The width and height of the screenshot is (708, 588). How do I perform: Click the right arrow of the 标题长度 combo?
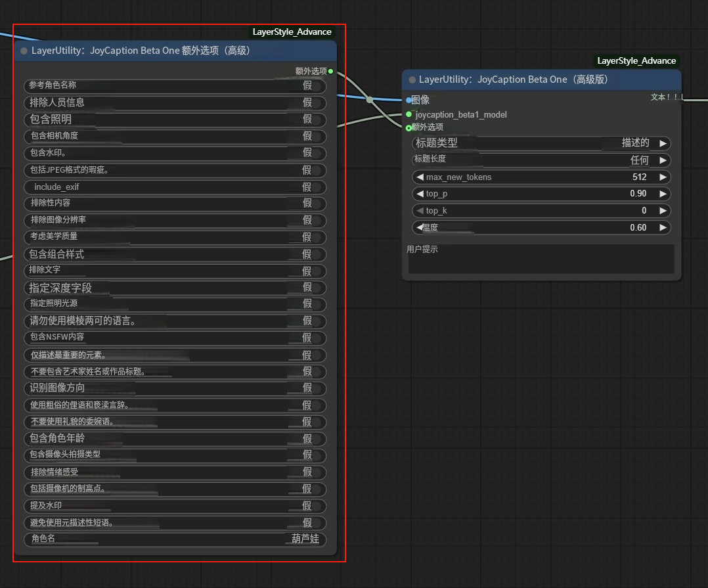(x=663, y=160)
